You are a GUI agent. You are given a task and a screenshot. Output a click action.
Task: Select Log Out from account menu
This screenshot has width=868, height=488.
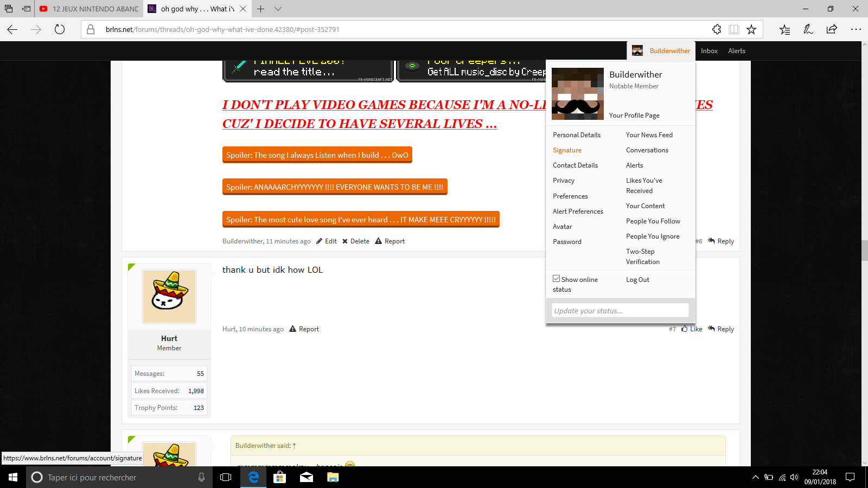637,280
